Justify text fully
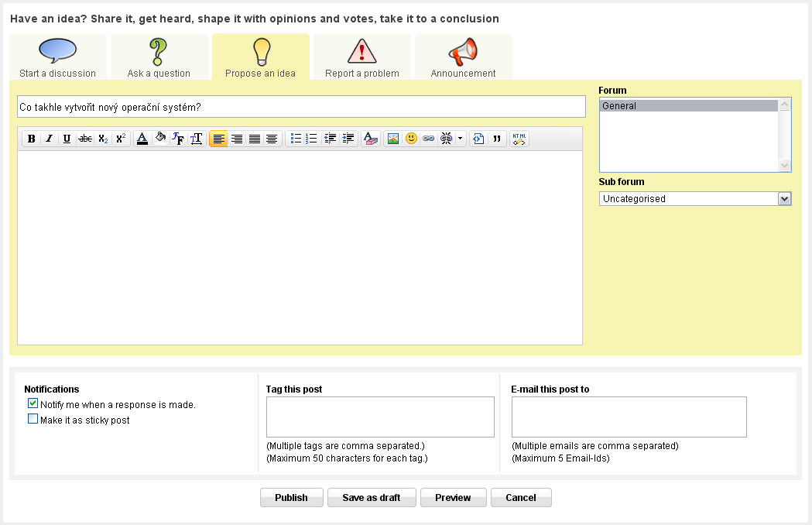The width and height of the screenshot is (812, 525). [x=254, y=139]
